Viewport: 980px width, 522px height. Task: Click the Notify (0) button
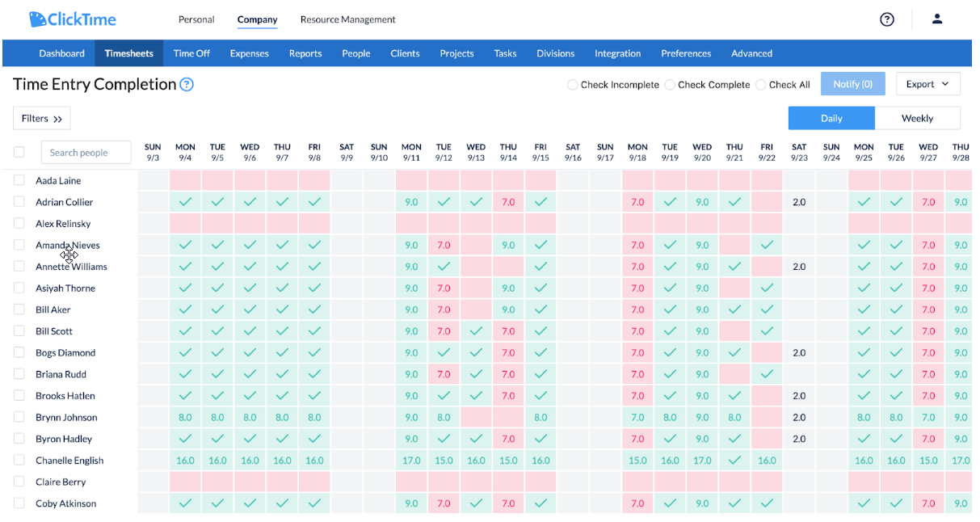tap(853, 84)
